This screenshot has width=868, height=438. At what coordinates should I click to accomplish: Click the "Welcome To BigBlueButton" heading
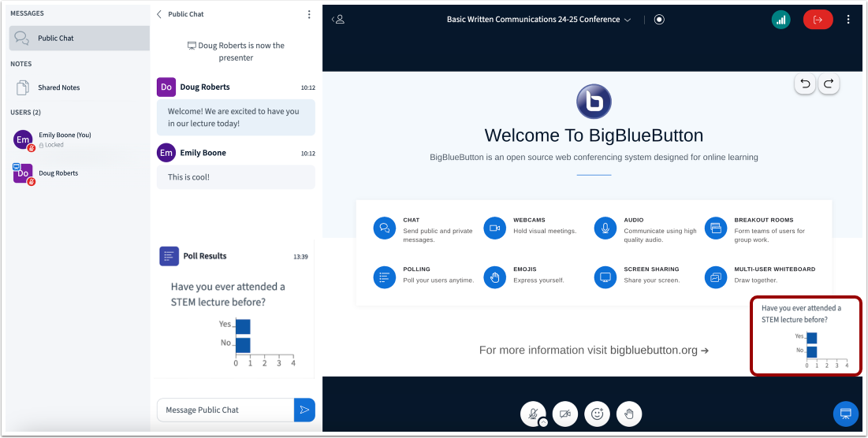594,135
